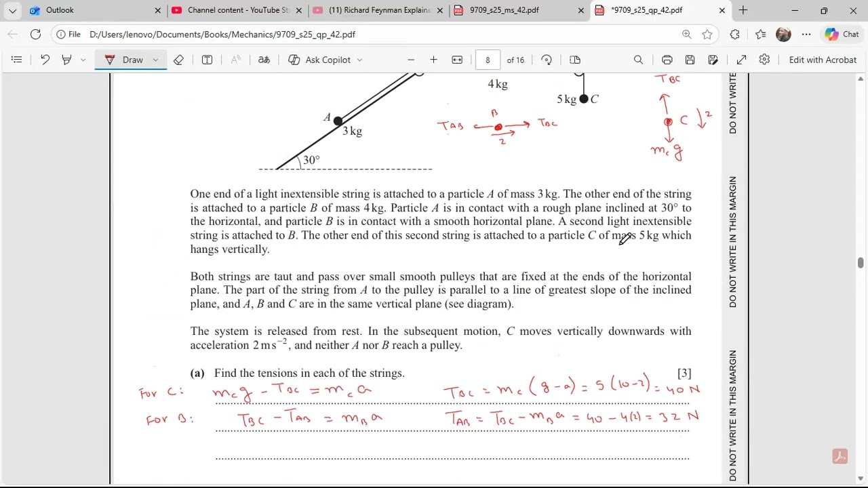868x488 pixels.
Task: Click Edit with Acrobat
Action: point(823,60)
